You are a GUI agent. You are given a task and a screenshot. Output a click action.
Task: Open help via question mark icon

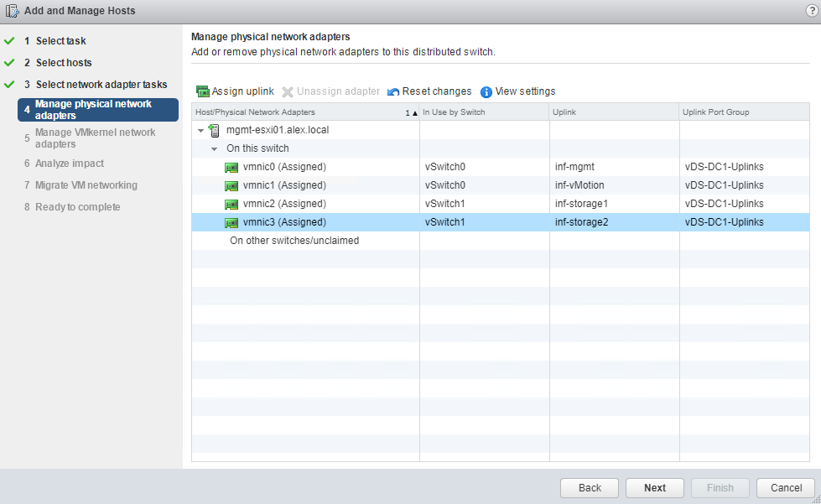(x=811, y=11)
